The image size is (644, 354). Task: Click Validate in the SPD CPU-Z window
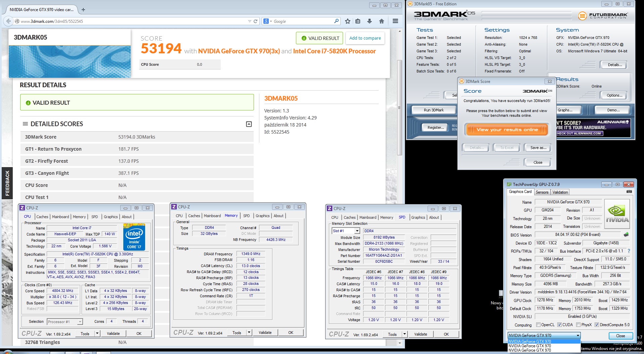[421, 334]
